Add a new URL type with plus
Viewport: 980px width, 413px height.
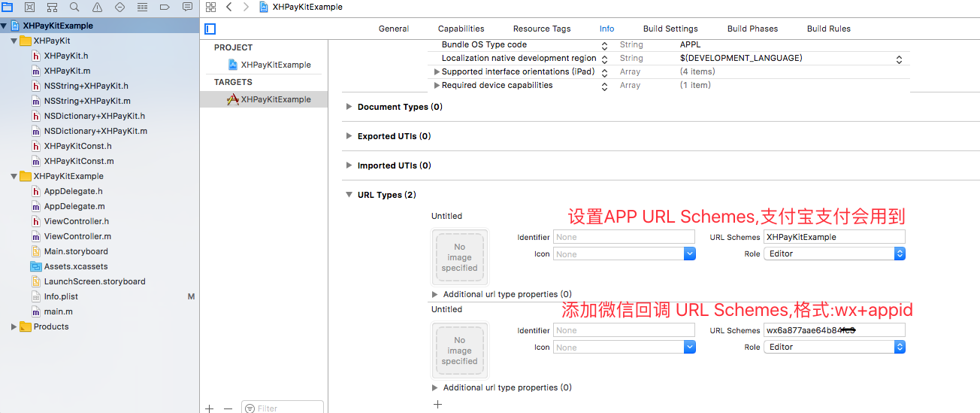point(438,404)
